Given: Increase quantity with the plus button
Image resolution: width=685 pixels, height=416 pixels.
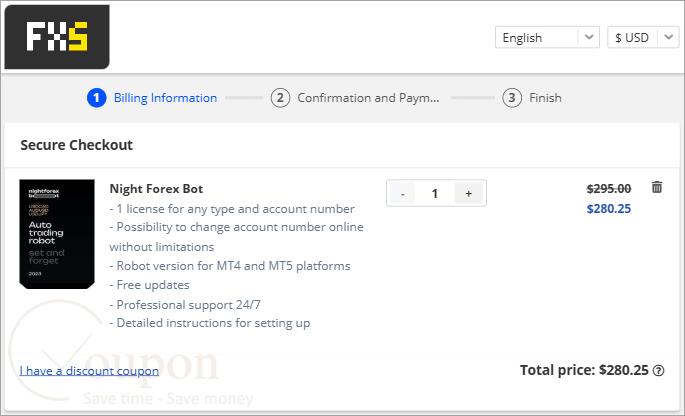Looking at the screenshot, I should pyautogui.click(x=468, y=193).
